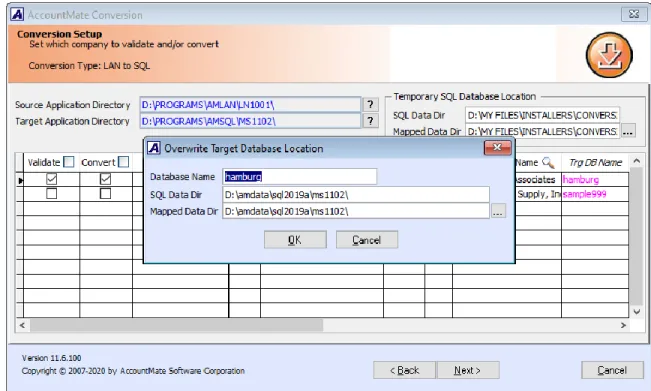Click the orange download conversion icon

[609, 55]
